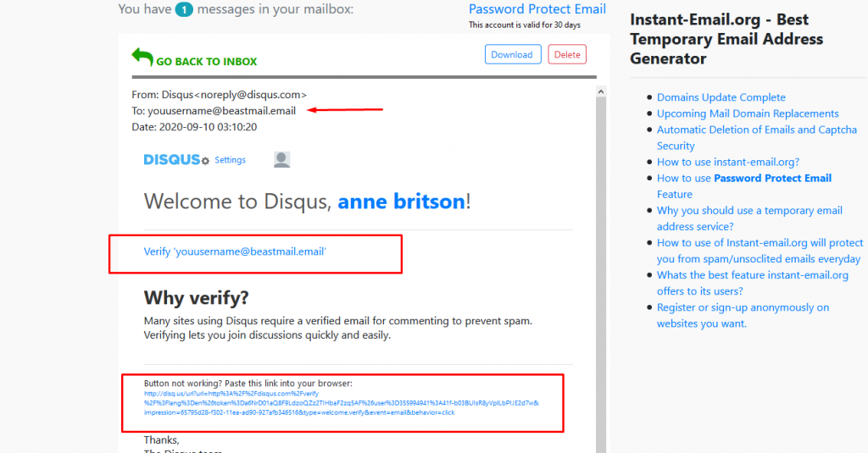
Task: Click Verify 'youusername@beastmail.email' link
Action: coord(236,251)
